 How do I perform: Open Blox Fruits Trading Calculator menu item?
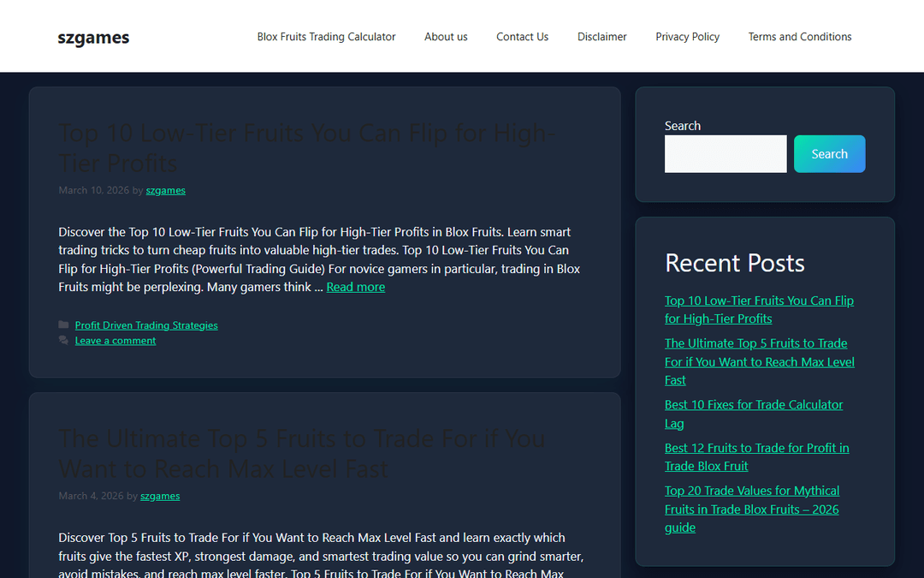click(x=326, y=37)
